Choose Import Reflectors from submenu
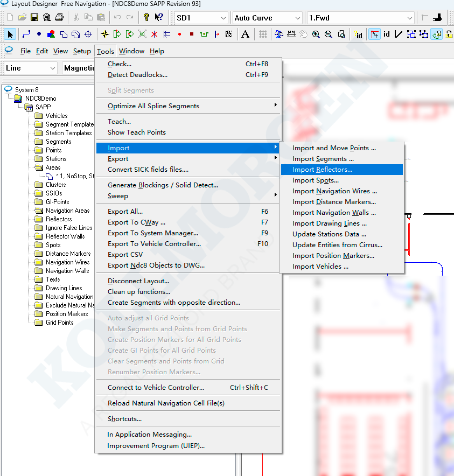Screen dimensions: 454x476 [x=322, y=170]
